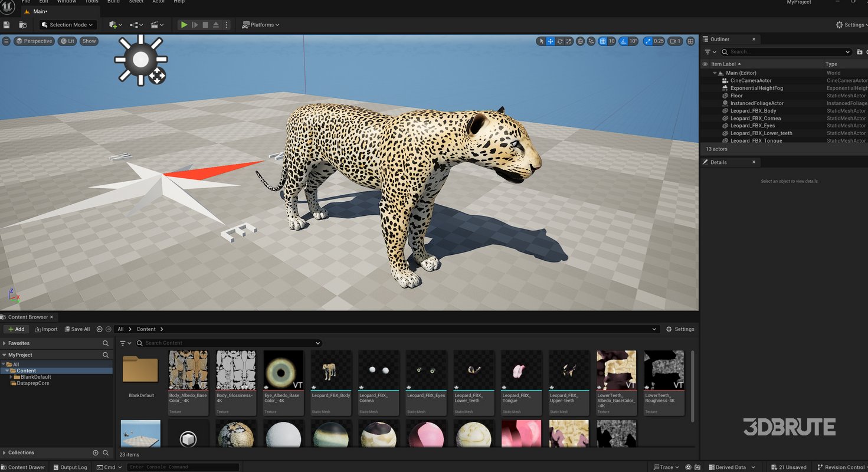Select the Move tool in viewport toolbar

[550, 41]
